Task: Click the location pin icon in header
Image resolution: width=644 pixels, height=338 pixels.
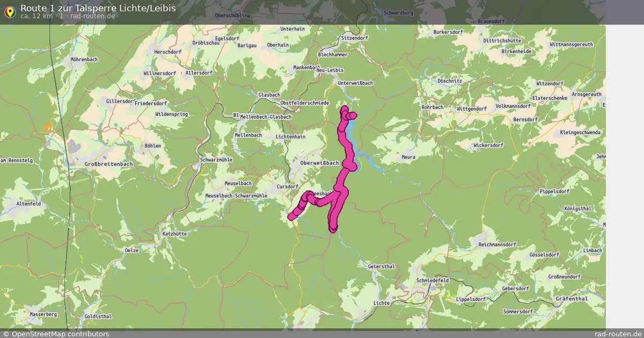Action: (x=10, y=12)
